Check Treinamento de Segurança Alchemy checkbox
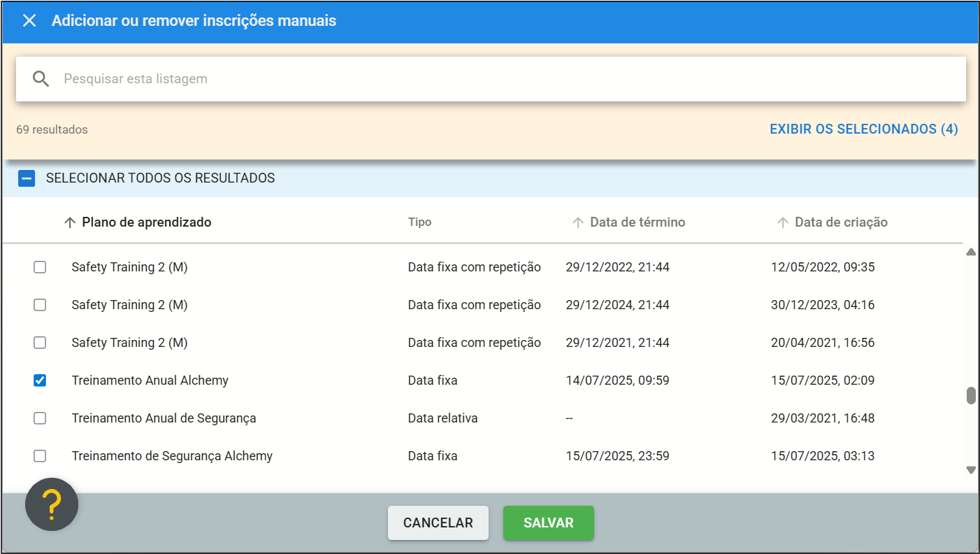The width and height of the screenshot is (980, 554). 40,456
